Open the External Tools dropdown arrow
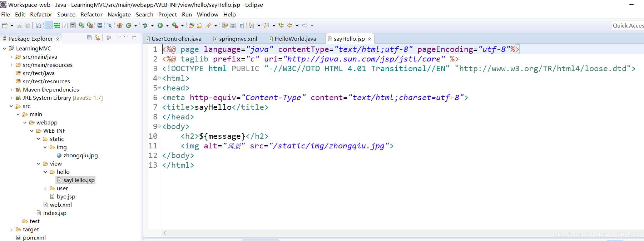The height and width of the screenshot is (241, 644). (182, 25)
